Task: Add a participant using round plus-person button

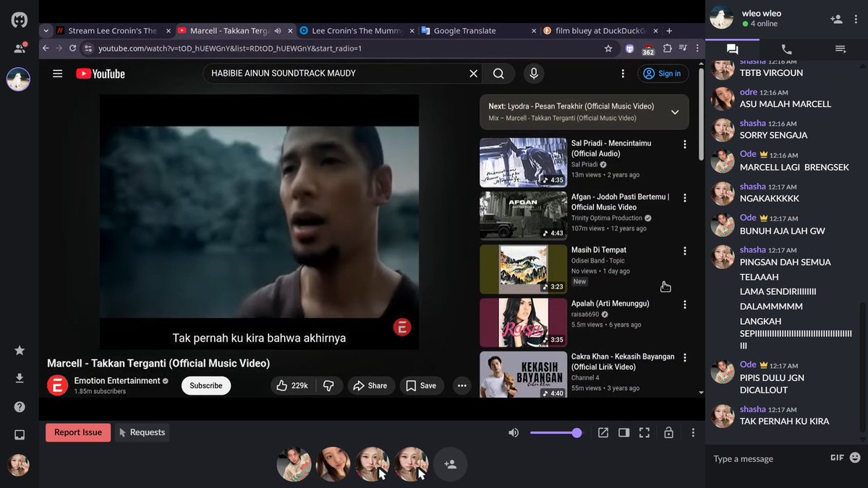Action: point(450,464)
